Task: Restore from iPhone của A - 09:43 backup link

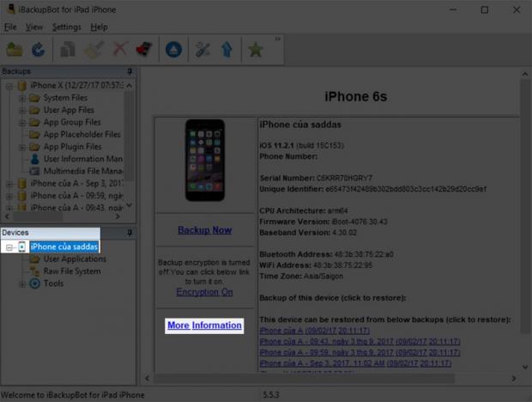Action: 360,341
